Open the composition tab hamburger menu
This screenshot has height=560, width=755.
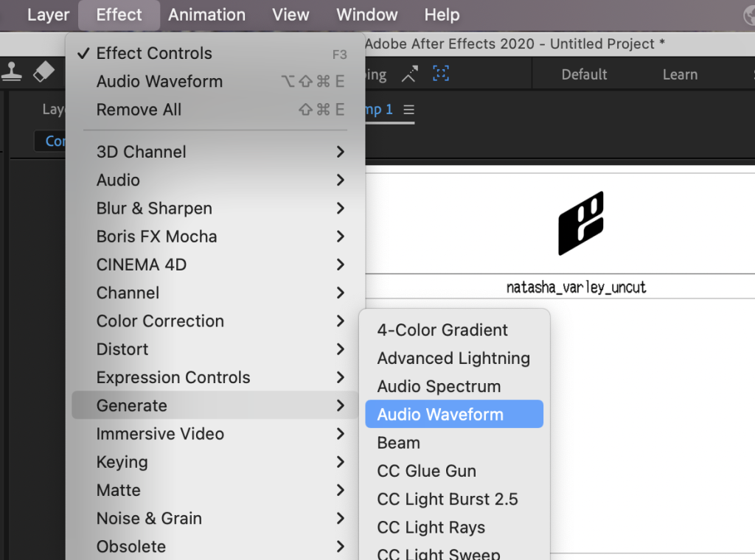pos(408,109)
